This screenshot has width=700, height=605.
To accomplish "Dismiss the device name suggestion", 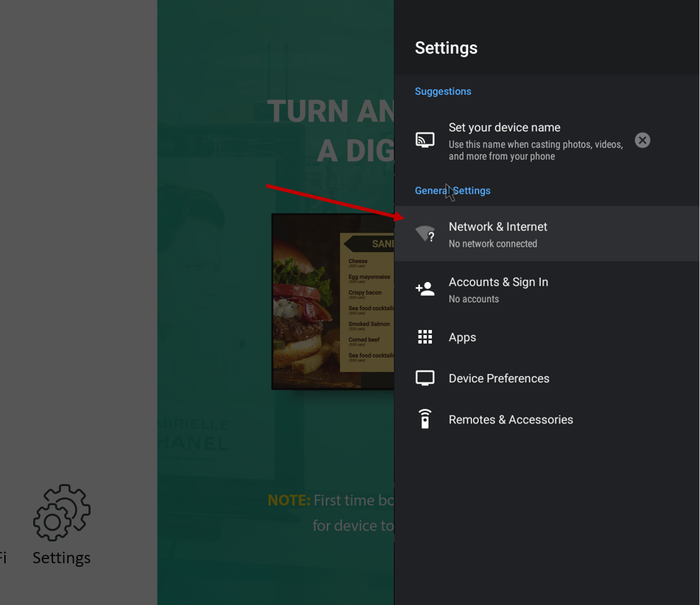I will coord(643,141).
